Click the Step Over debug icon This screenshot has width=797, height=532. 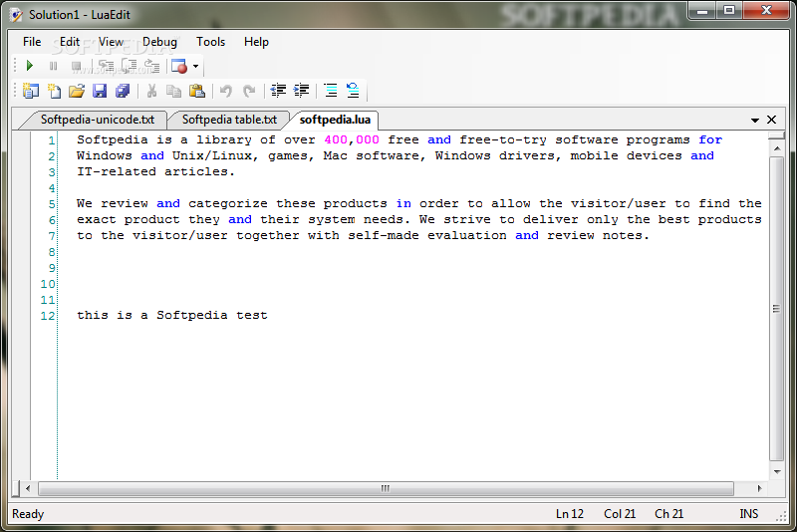pyautogui.click(x=130, y=66)
